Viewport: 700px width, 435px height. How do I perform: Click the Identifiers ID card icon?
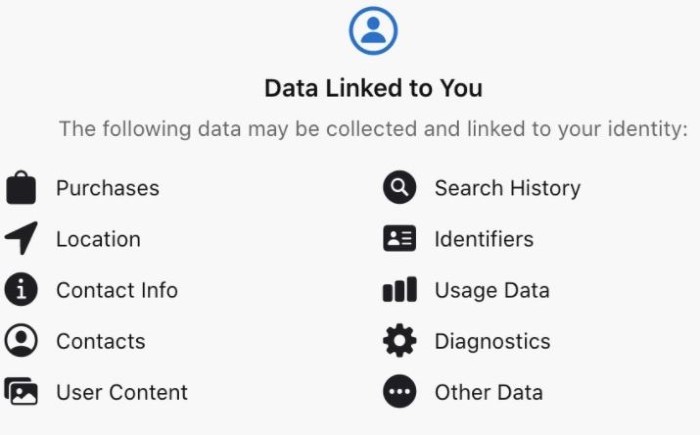(400, 238)
